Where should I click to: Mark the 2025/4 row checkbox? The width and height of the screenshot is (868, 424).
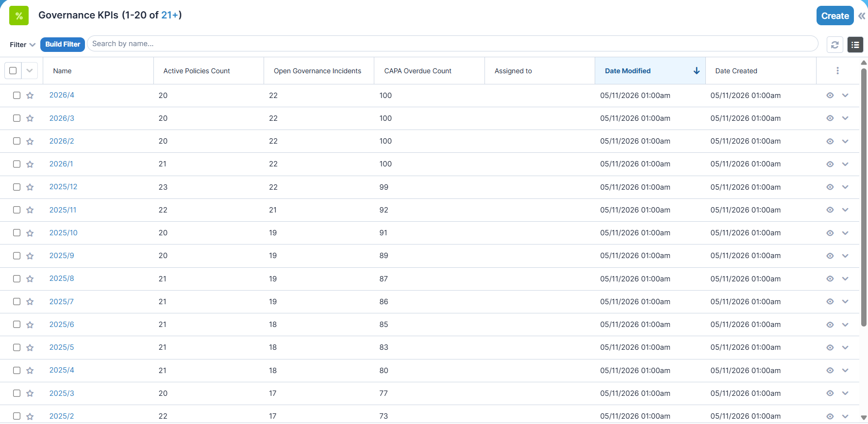[x=17, y=370]
